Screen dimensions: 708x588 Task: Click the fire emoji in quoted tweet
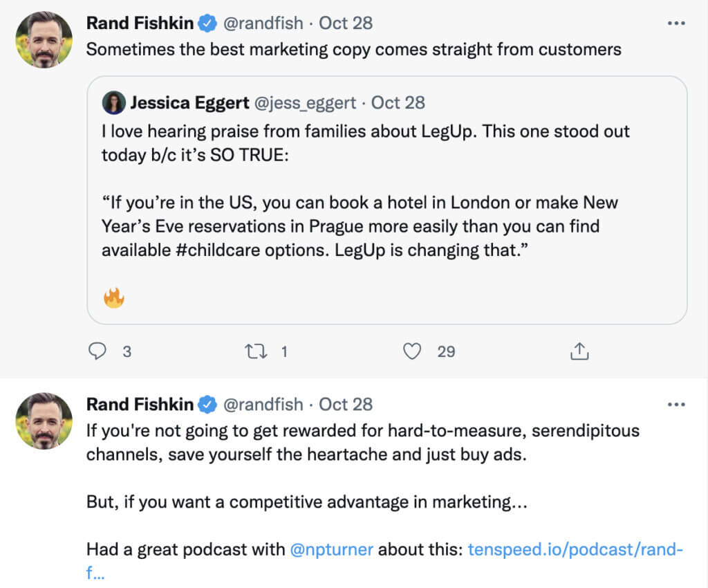[x=113, y=298]
